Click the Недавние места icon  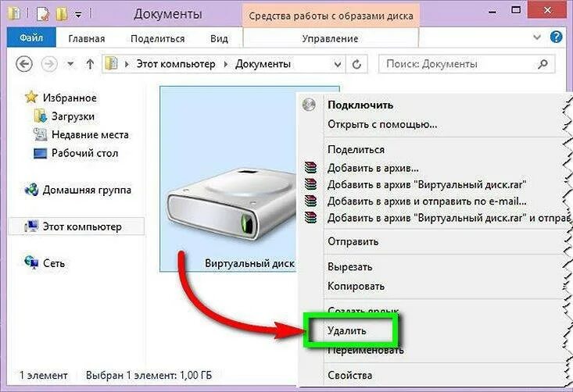tap(40, 134)
